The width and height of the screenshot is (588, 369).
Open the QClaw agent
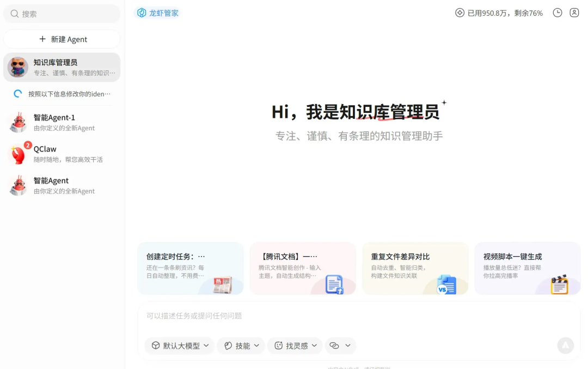[62, 154]
